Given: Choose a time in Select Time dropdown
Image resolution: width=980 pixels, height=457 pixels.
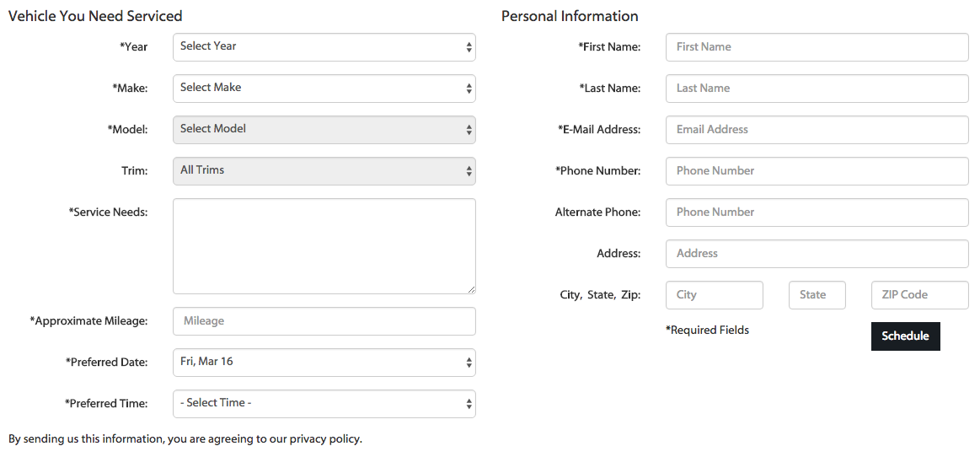Looking at the screenshot, I should pos(324,404).
